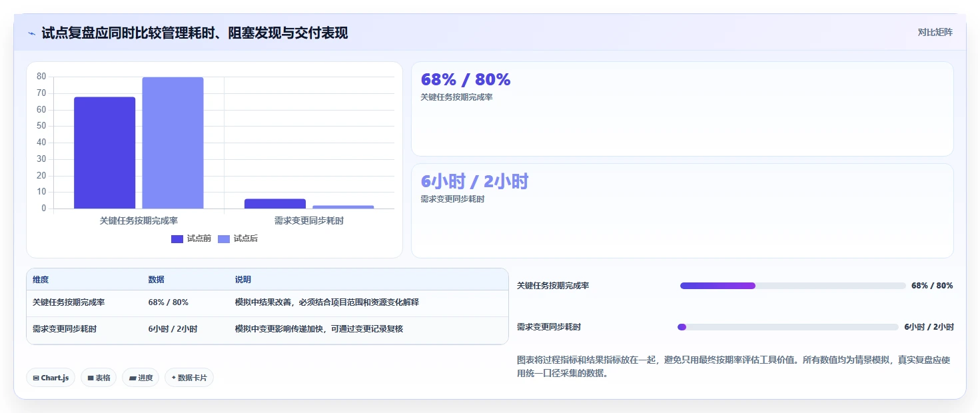Click the light 试点后 legend color box
Image resolution: width=980 pixels, height=413 pixels.
pos(224,239)
